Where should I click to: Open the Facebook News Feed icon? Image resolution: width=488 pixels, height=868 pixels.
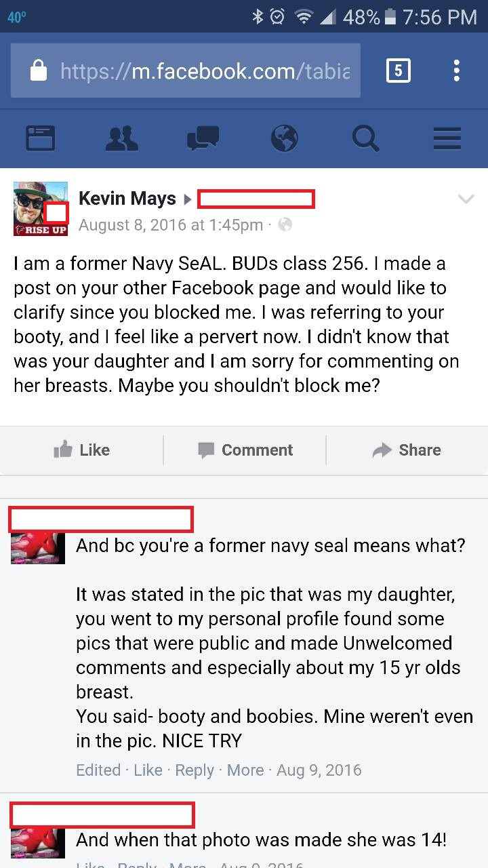pos(41,138)
